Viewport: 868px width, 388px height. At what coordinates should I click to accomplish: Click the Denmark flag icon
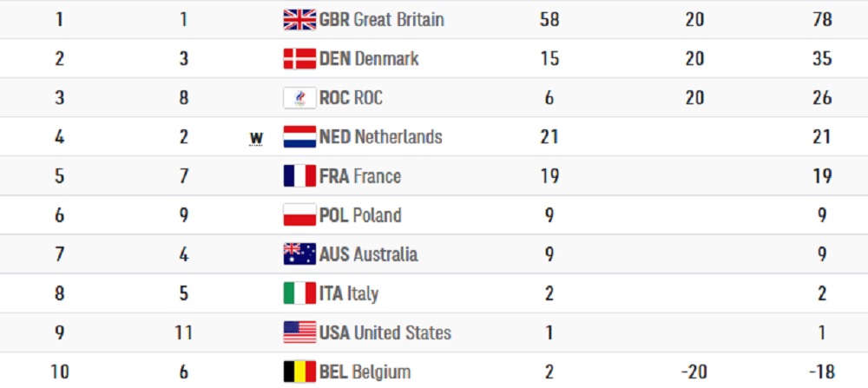click(x=299, y=59)
